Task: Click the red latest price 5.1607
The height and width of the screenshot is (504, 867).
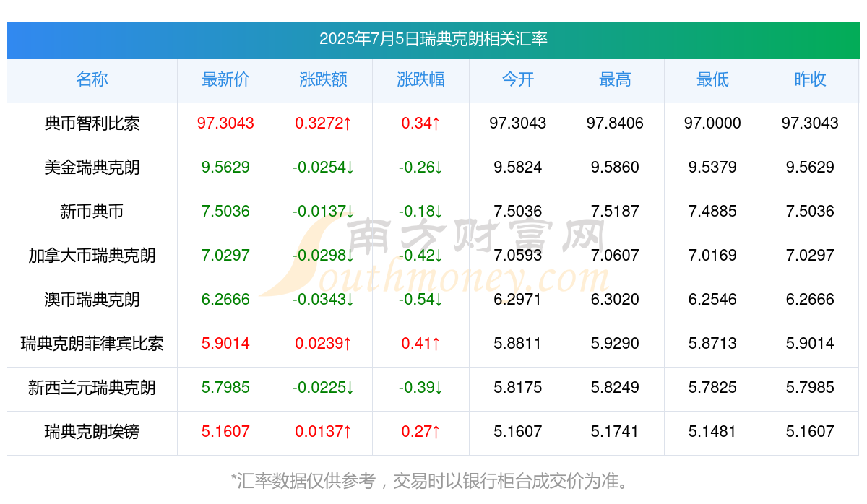Action: (x=225, y=432)
